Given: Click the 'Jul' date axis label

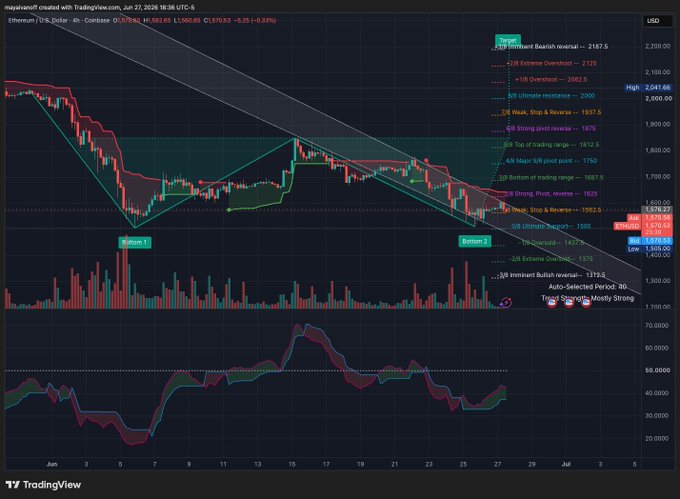Looking at the screenshot, I should tap(566, 464).
